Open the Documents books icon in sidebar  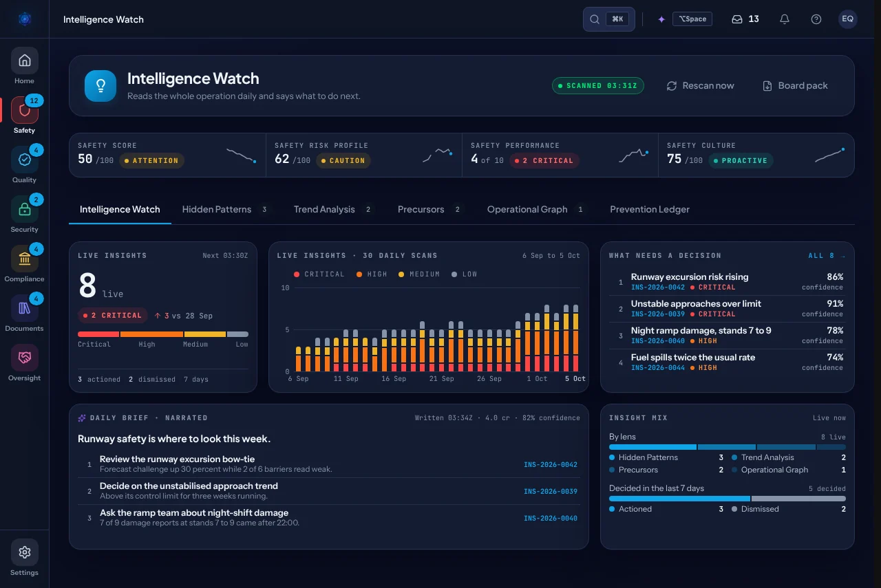pos(24,308)
